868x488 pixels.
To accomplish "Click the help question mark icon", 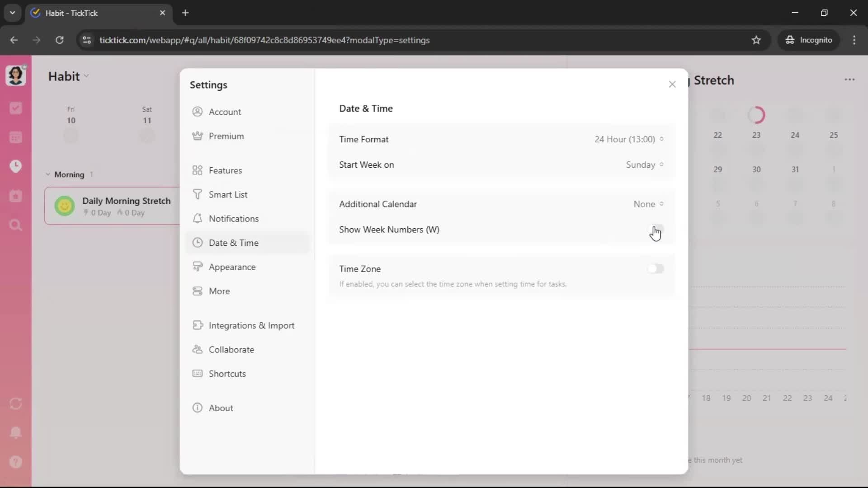I will click(15, 462).
